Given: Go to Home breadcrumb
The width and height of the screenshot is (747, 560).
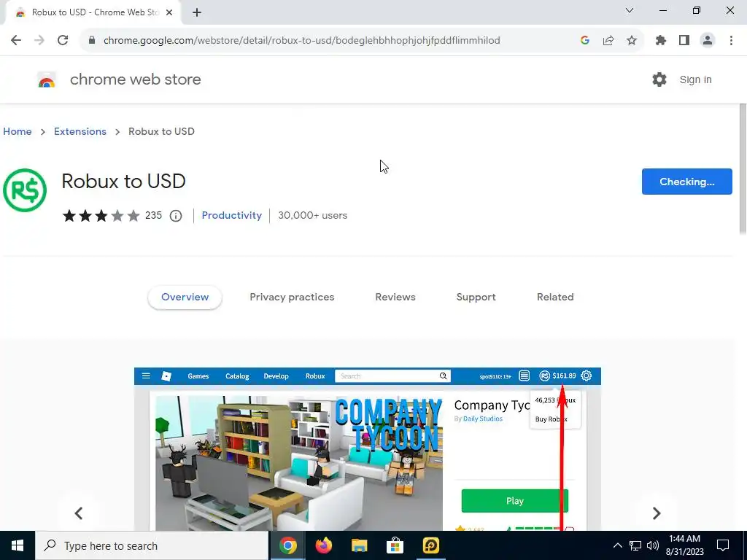Looking at the screenshot, I should pyautogui.click(x=18, y=131).
